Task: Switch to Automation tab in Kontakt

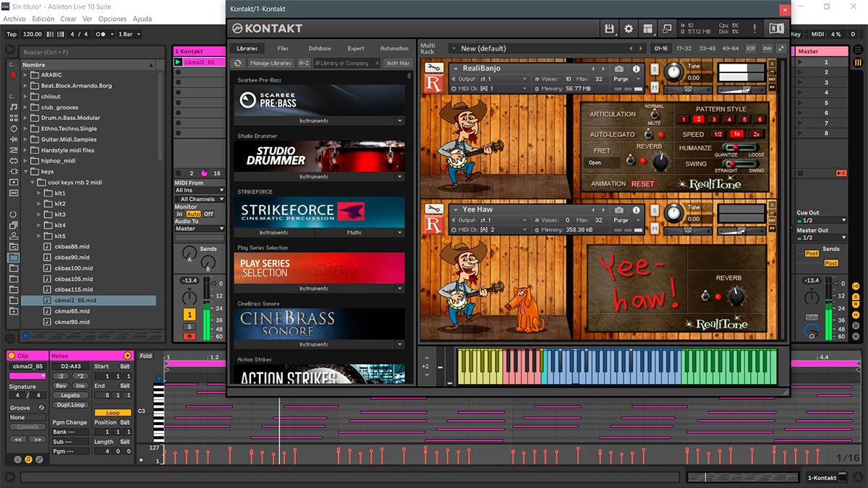Action: [394, 48]
